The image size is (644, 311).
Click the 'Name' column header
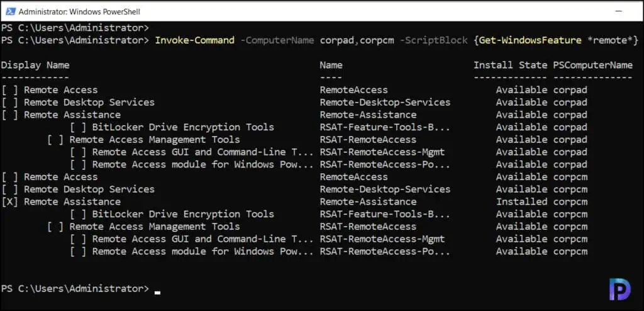pos(331,65)
